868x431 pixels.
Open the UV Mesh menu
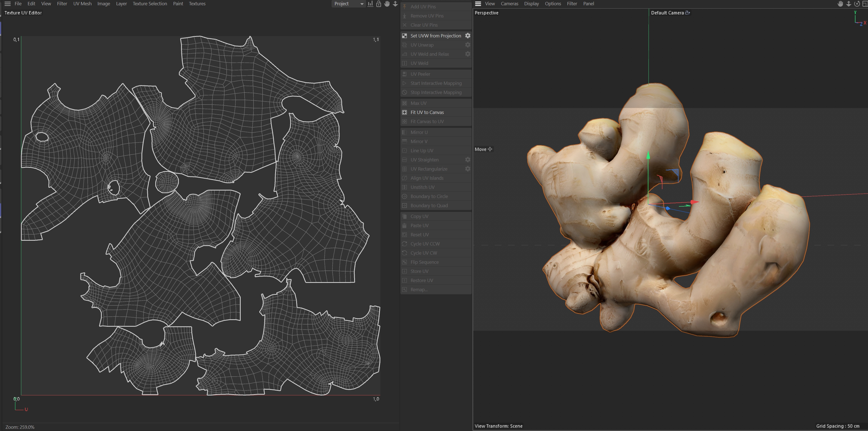[82, 4]
